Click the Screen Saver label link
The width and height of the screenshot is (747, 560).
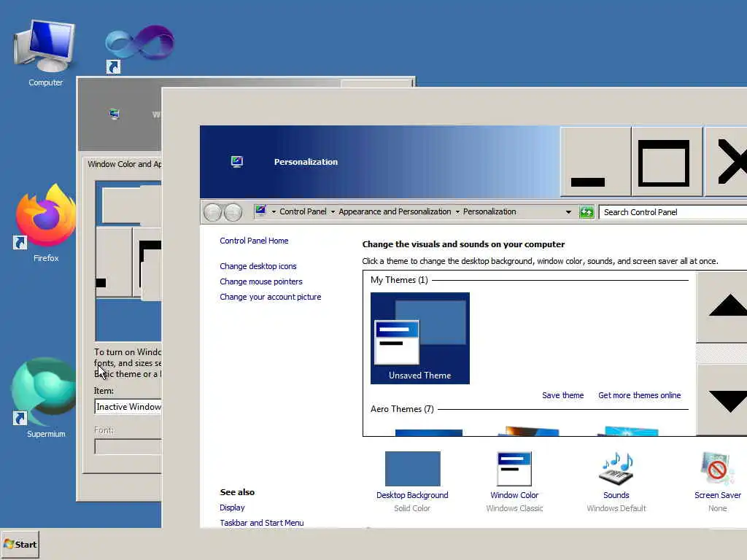(x=718, y=495)
